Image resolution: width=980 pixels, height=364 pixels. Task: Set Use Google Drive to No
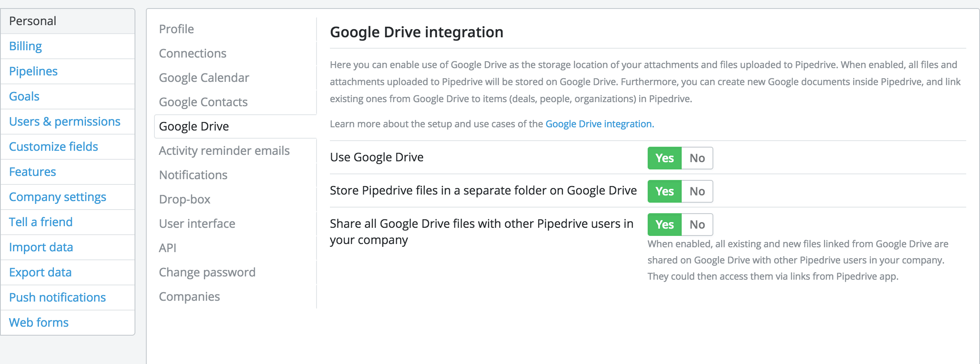[x=697, y=158]
